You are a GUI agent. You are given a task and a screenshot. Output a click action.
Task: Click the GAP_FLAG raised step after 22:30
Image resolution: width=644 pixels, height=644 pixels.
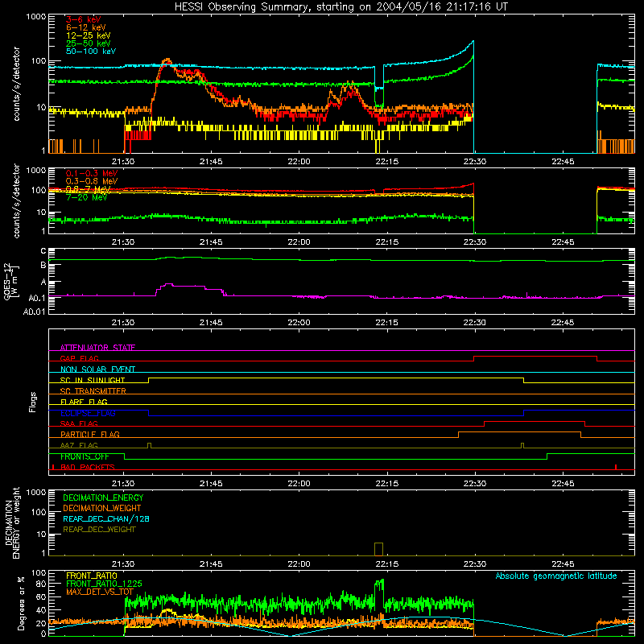(535, 357)
